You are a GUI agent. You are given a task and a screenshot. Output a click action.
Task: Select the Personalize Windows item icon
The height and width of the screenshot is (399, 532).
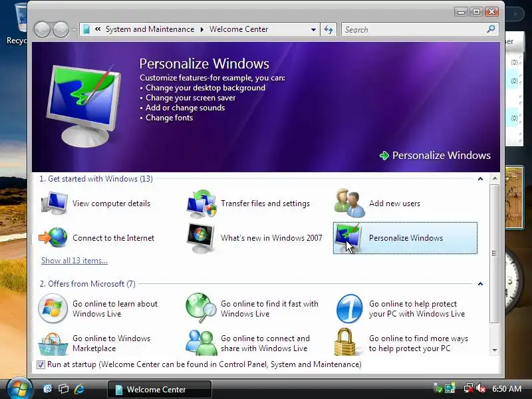coord(348,238)
